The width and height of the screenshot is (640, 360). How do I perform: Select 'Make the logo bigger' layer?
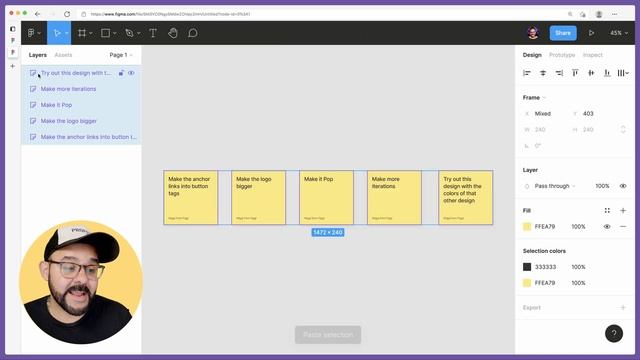tap(81, 121)
